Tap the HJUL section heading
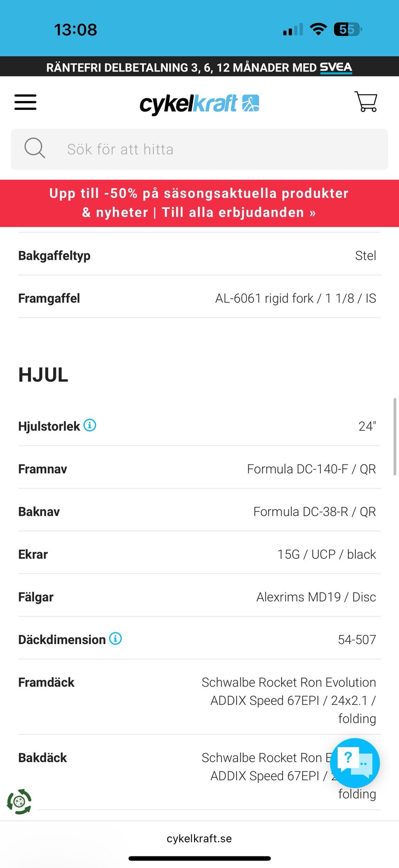 [x=43, y=375]
